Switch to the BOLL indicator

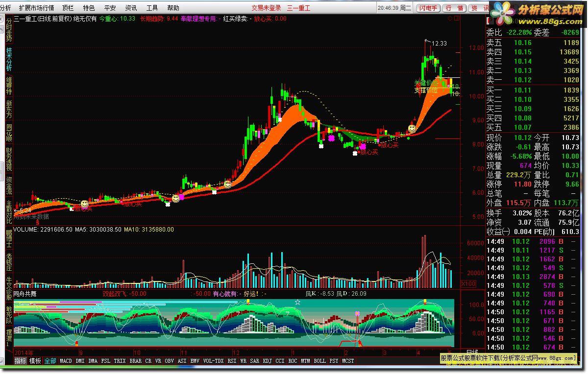319,361
